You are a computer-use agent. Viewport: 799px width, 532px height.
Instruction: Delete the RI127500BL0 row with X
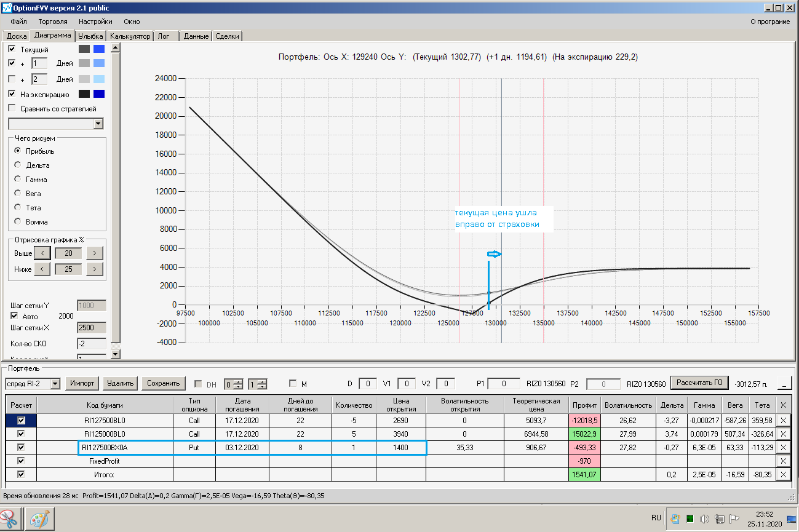click(x=782, y=421)
